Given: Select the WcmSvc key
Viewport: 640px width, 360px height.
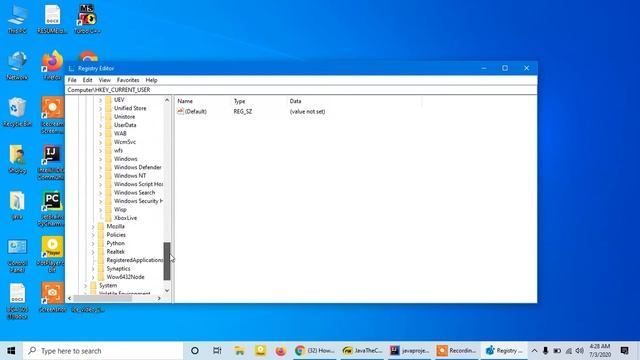Looking at the screenshot, I should [125, 142].
